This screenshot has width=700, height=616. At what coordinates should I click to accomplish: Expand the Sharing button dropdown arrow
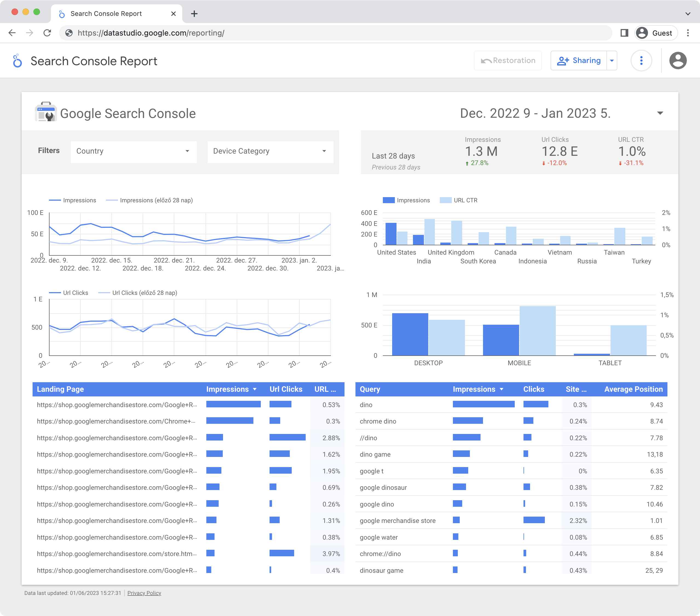coord(612,61)
